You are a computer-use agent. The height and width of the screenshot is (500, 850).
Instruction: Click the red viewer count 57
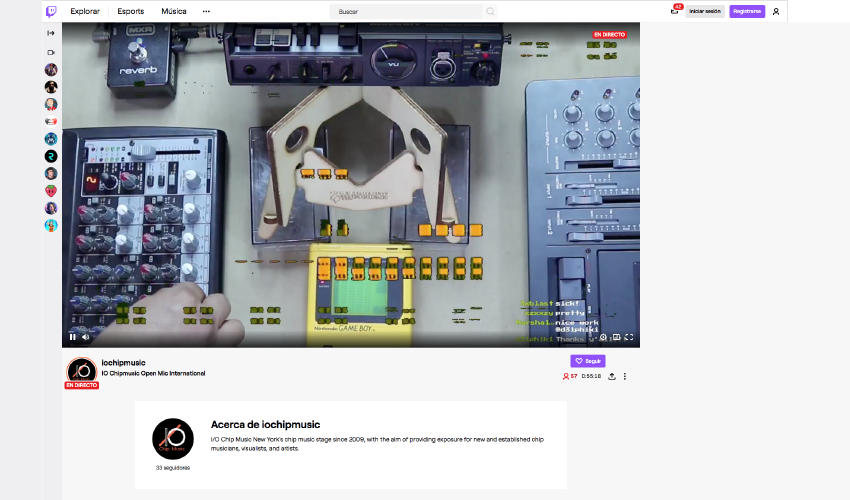570,376
